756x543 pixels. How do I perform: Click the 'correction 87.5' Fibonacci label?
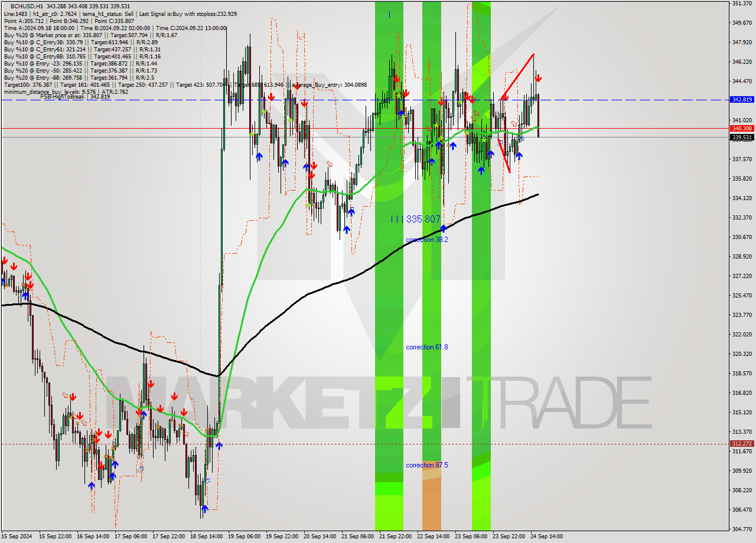[x=426, y=465]
